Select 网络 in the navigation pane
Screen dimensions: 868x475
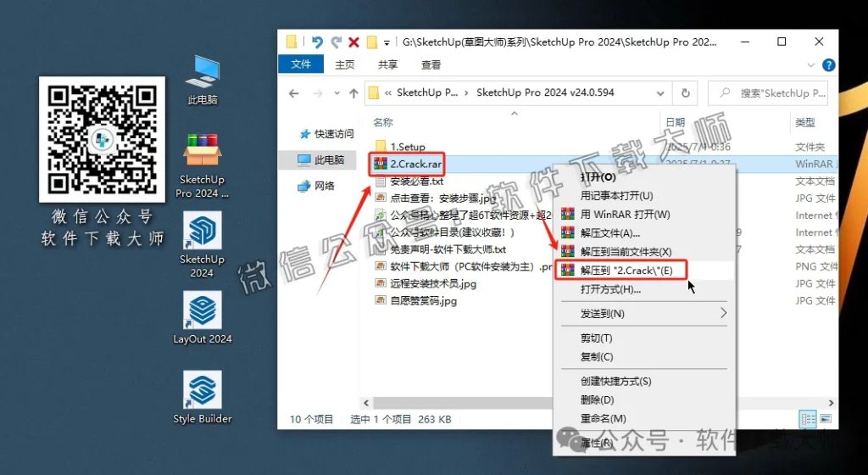(x=316, y=186)
